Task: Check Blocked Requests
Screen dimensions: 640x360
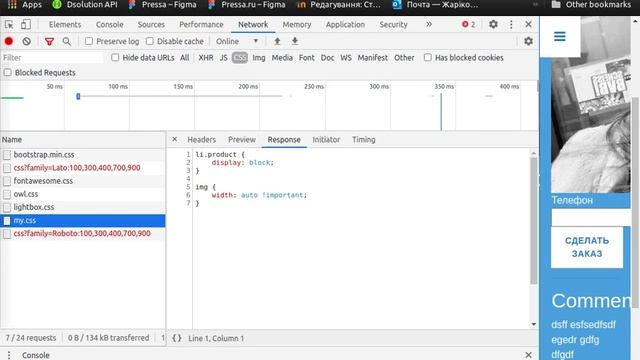Action: coord(7,72)
